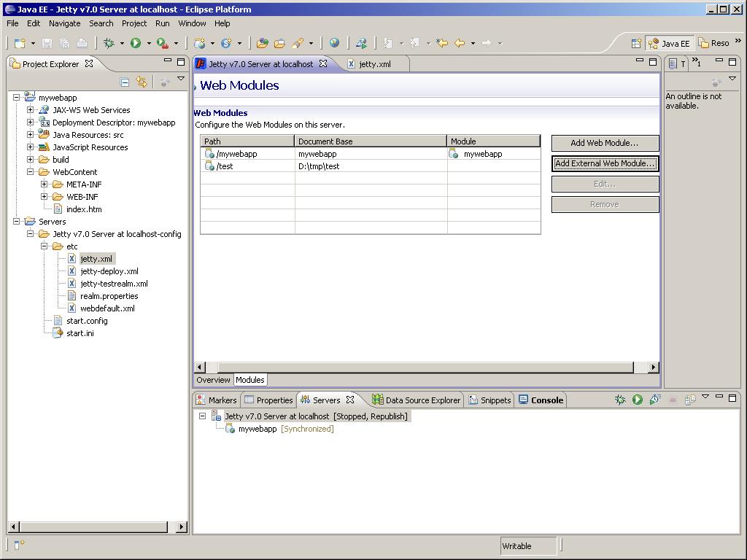Select index.htm under WebContent
This screenshot has height=560, width=747.
click(84, 209)
